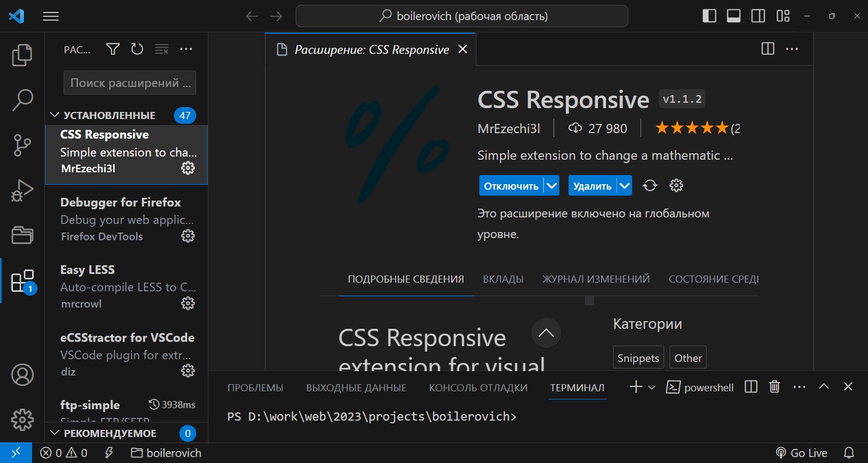868x463 pixels.
Task: Open the Run and Debug view
Action: [22, 190]
